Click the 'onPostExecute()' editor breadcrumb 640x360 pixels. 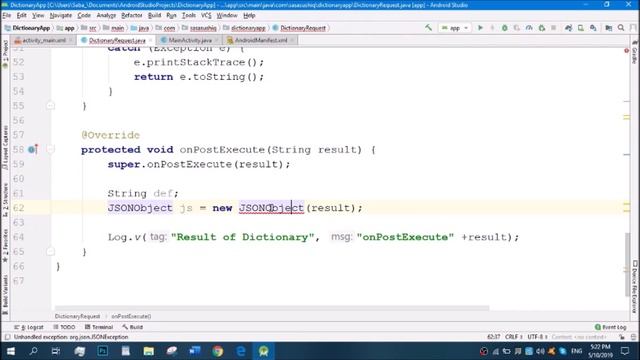(x=131, y=316)
